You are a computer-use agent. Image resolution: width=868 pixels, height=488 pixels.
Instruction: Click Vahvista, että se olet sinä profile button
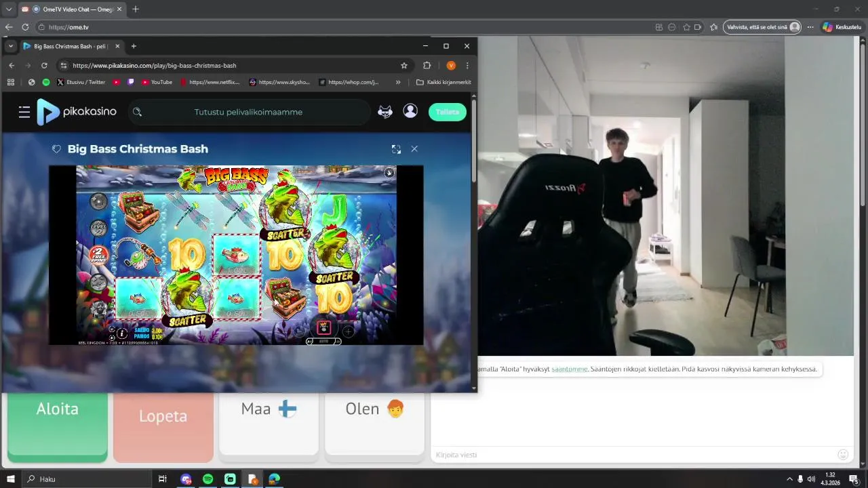coord(762,27)
